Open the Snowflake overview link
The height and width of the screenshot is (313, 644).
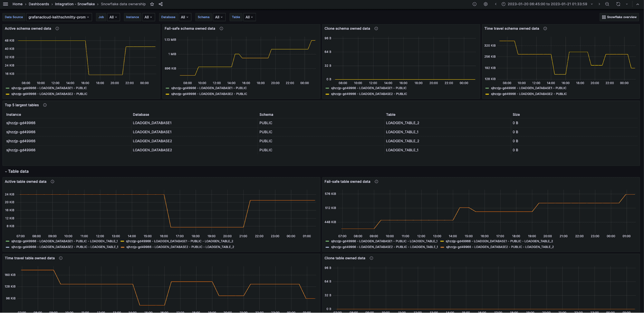pos(619,17)
